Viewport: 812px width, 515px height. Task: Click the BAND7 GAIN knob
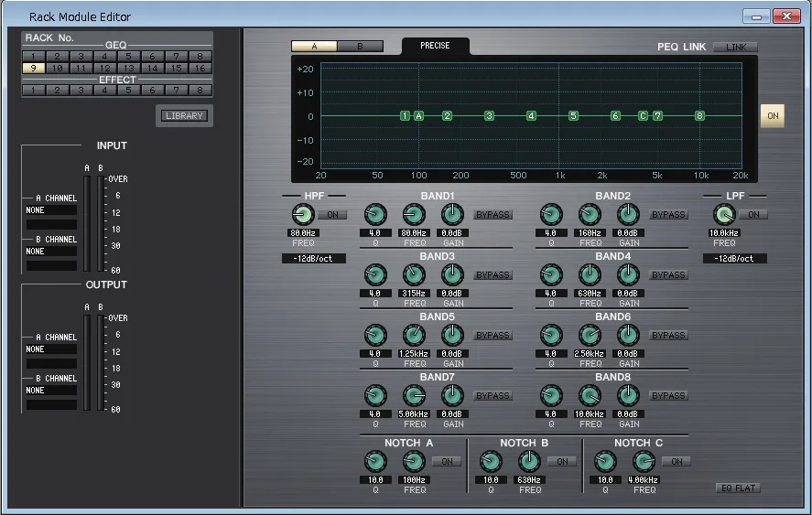pos(452,396)
